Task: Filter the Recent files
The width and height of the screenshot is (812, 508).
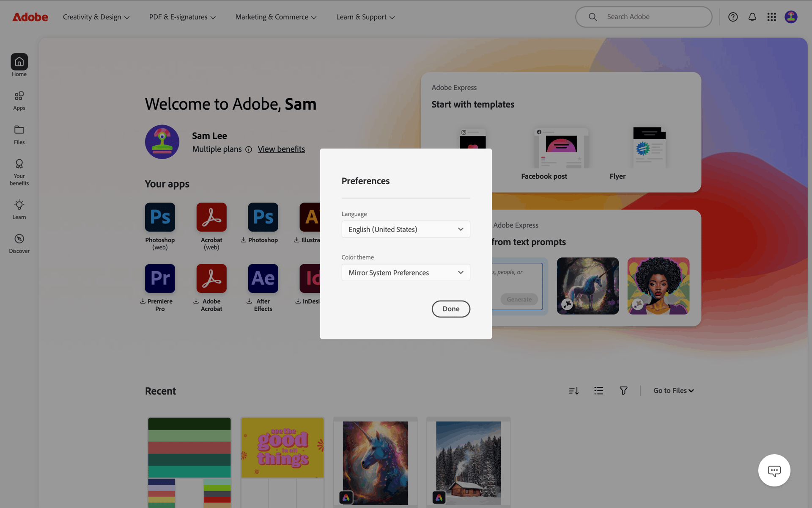Action: [623, 391]
